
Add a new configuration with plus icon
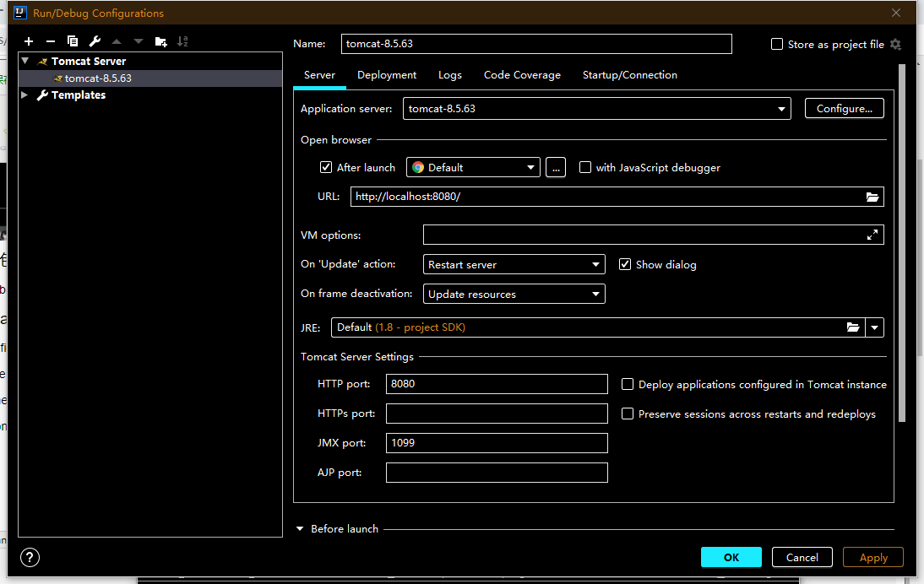tap(29, 41)
